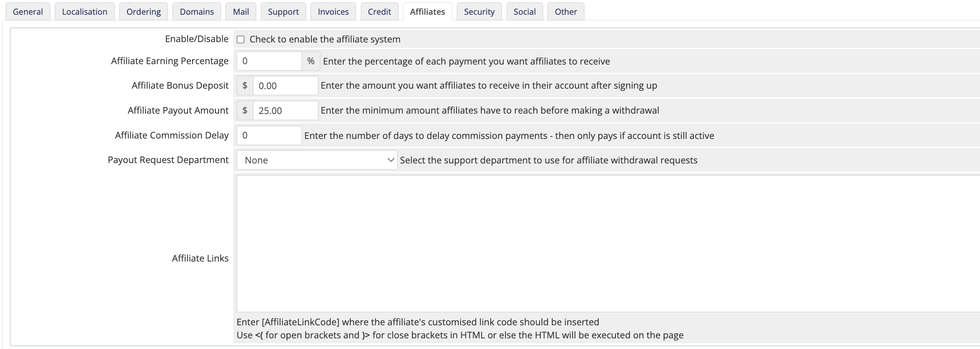Open the Security tab
Image resolution: width=980 pixels, height=349 pixels.
pos(479,11)
